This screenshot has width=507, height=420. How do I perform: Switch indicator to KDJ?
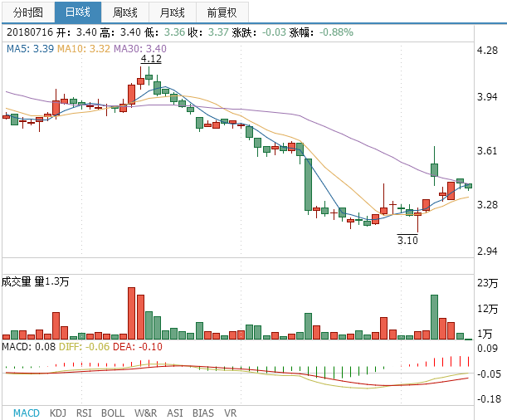58,413
